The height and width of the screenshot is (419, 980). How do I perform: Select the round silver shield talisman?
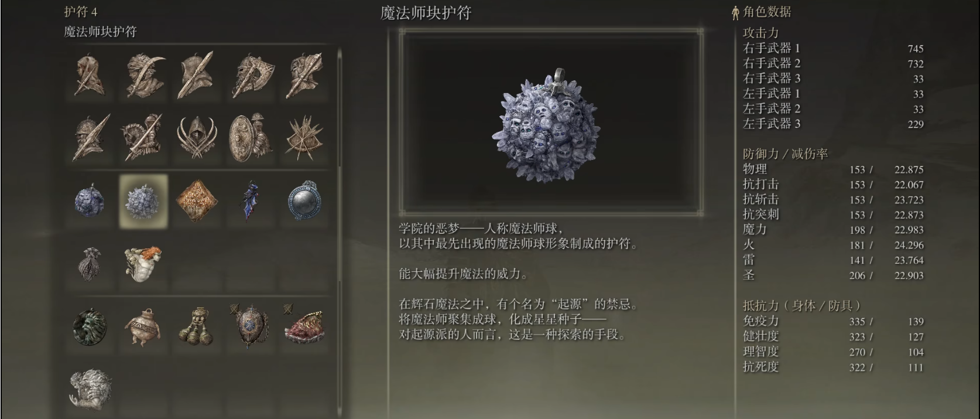point(304,201)
